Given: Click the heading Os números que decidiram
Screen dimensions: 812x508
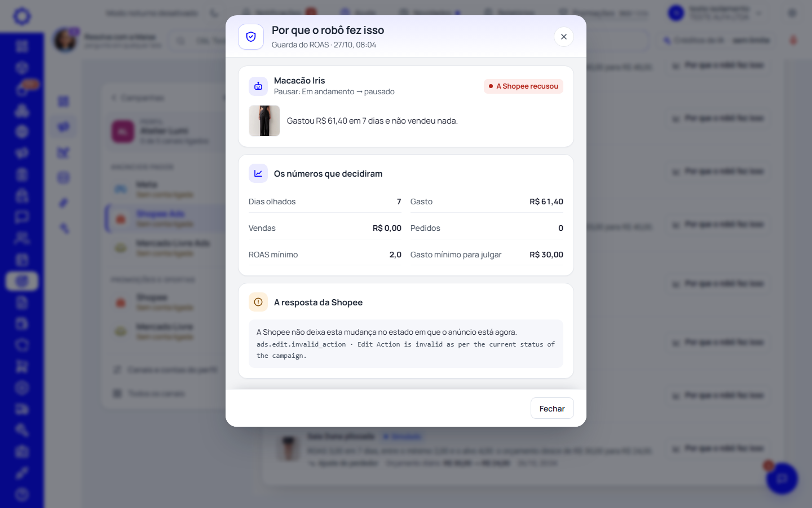Looking at the screenshot, I should pos(328,174).
